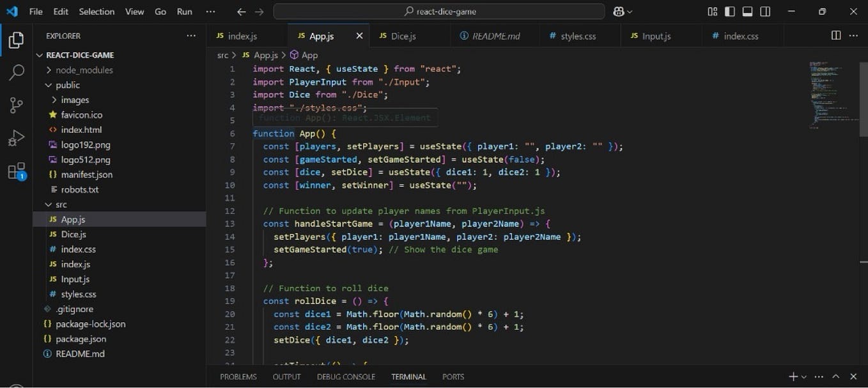Select the Explorer icon in Activity Bar
868x388 pixels.
click(16, 39)
